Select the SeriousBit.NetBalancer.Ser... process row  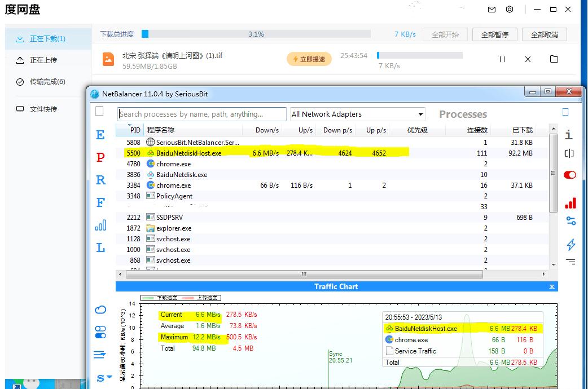332,143
